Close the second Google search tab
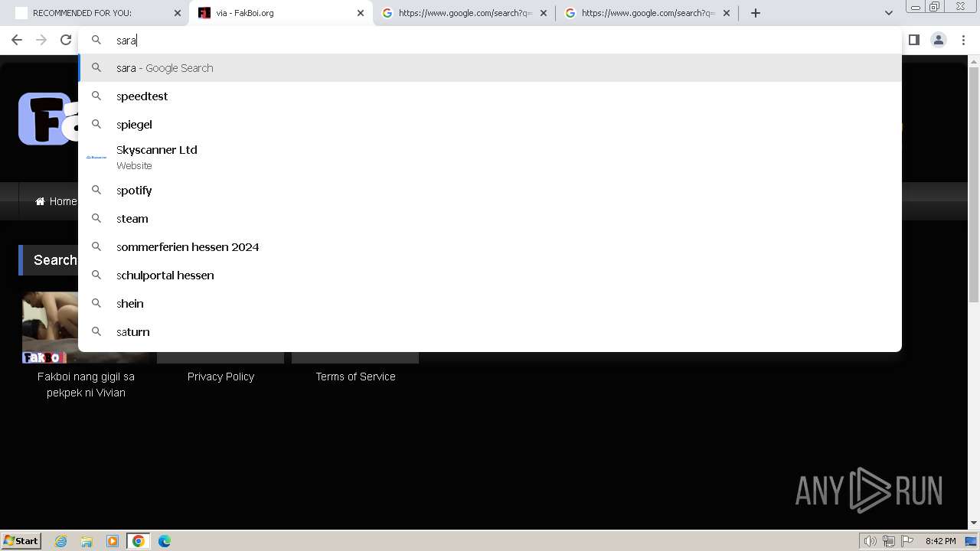Image resolution: width=980 pixels, height=551 pixels. 727,13
